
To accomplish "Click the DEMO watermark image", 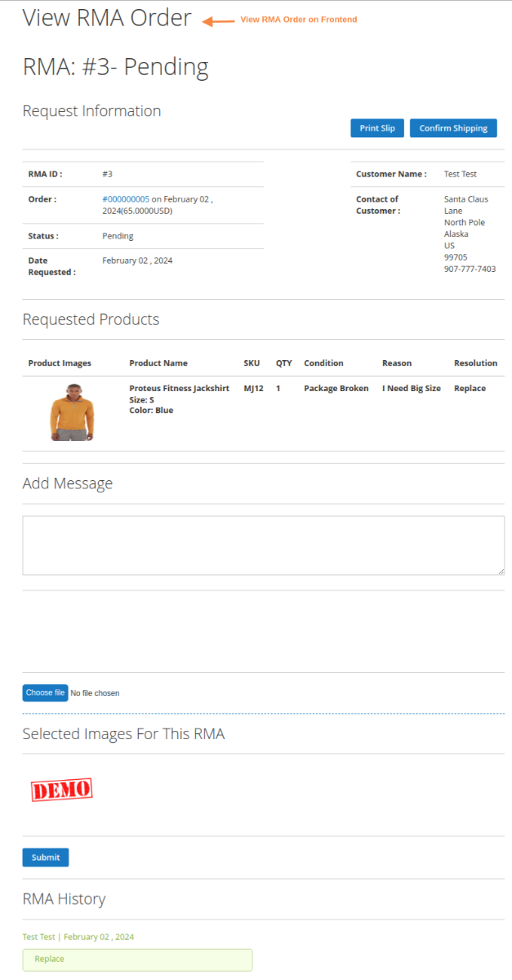I will (61, 789).
